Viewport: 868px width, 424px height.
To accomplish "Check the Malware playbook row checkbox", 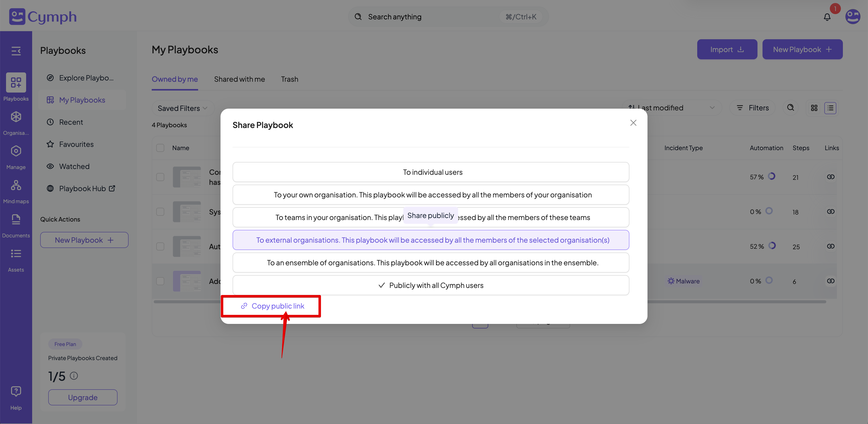I will pos(160,281).
